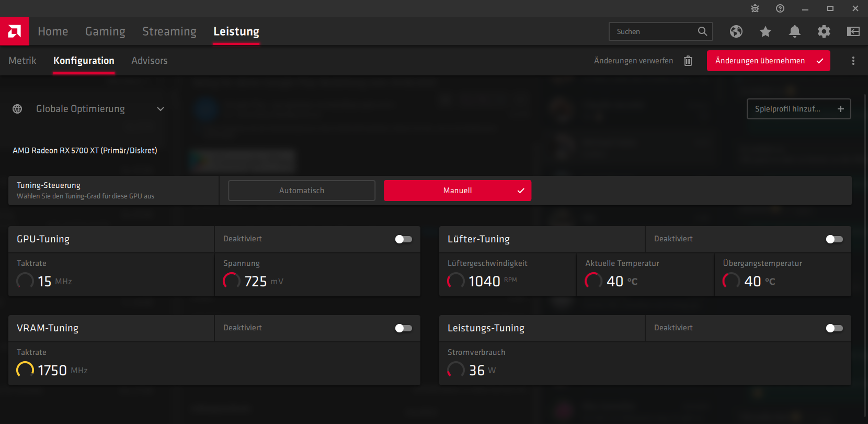Switch to the Metrik sub-tab

click(x=22, y=61)
